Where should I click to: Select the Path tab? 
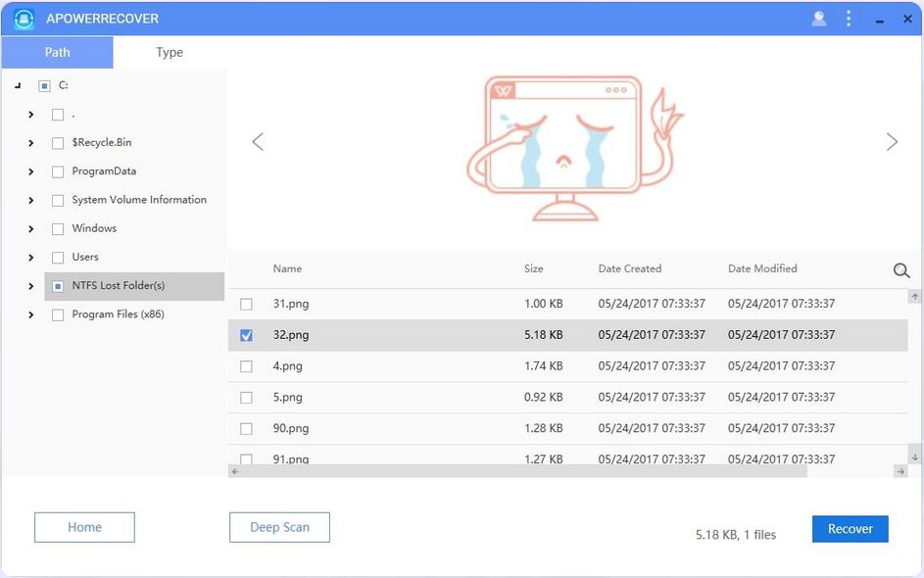coord(57,52)
